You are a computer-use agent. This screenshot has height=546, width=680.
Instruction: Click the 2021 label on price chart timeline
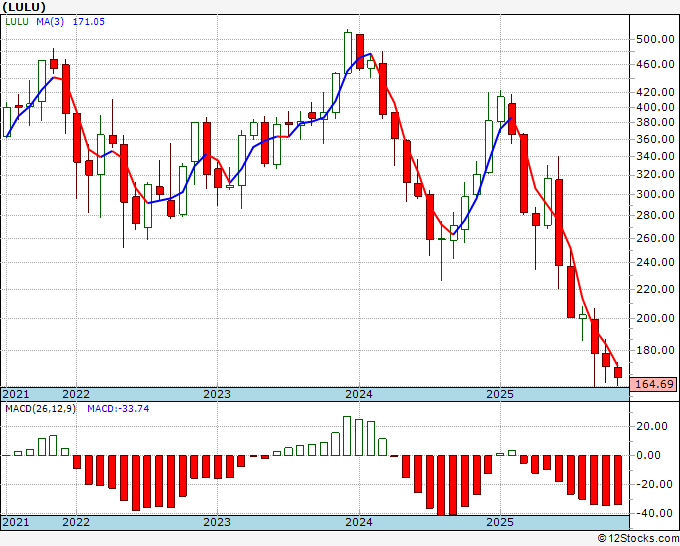pos(16,394)
